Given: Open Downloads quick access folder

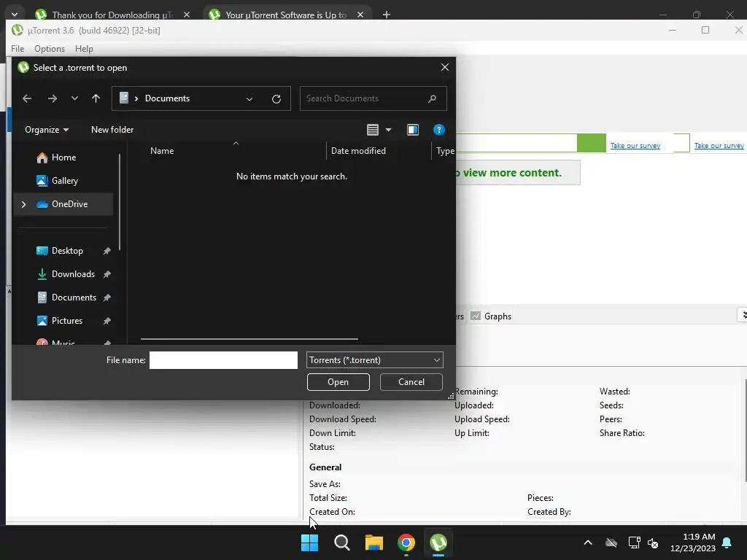Looking at the screenshot, I should pos(73,274).
